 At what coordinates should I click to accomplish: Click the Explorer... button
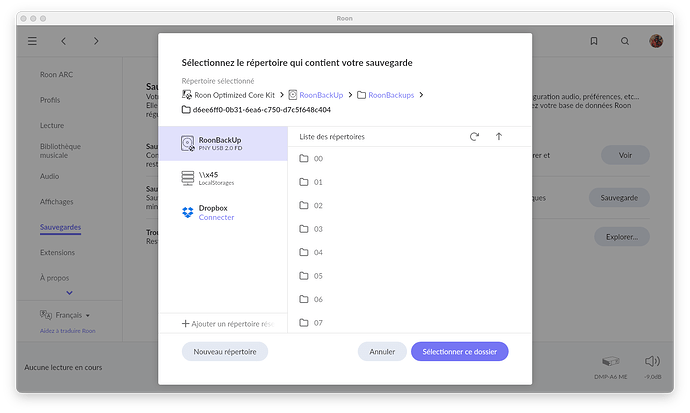tap(621, 237)
